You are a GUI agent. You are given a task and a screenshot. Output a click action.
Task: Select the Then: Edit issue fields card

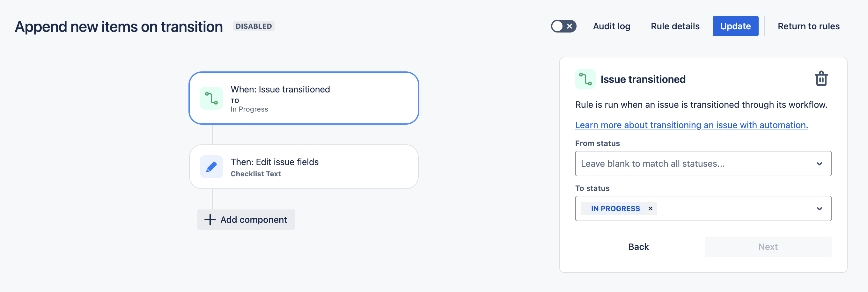[303, 167]
